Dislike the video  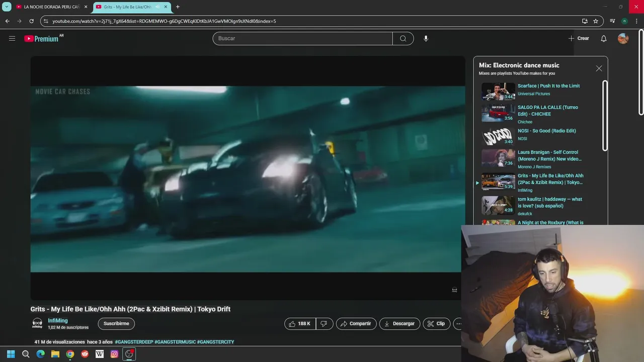pyautogui.click(x=324, y=324)
